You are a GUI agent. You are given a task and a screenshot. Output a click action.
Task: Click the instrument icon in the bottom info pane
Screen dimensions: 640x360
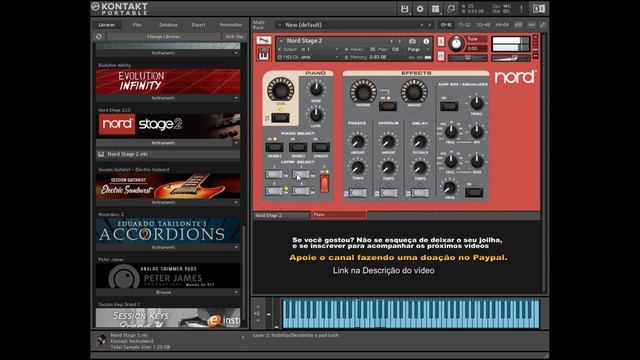pyautogui.click(x=101, y=340)
